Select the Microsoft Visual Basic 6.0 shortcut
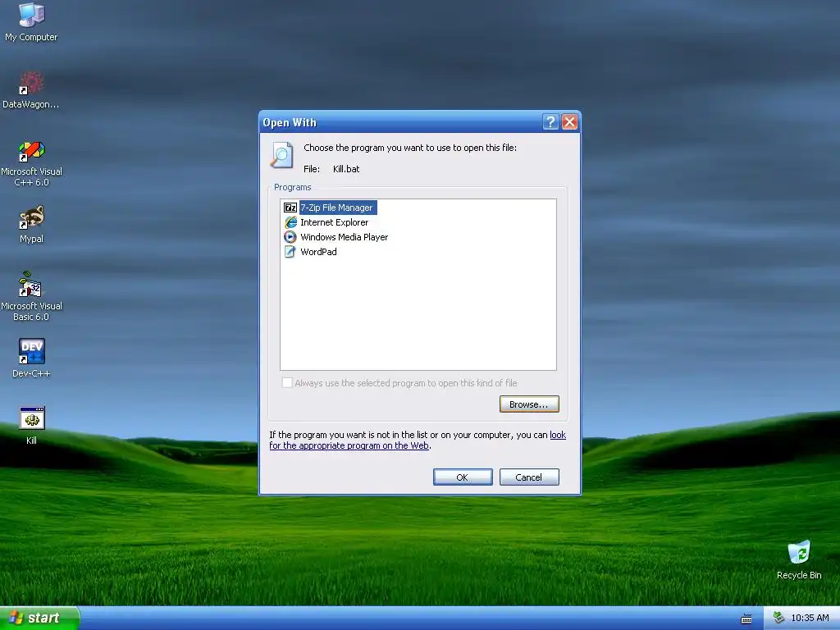 31,296
